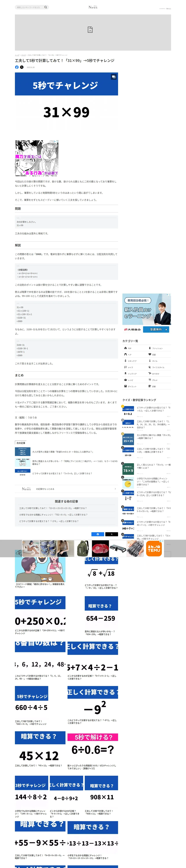
Task: Click the broken top banner ad placeholder
Action: [x=93, y=32]
